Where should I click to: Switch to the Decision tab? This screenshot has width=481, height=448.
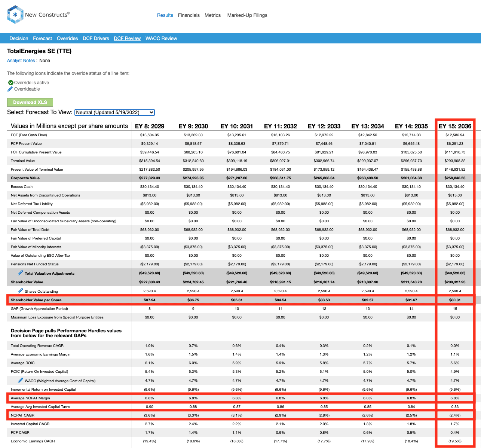tap(19, 39)
